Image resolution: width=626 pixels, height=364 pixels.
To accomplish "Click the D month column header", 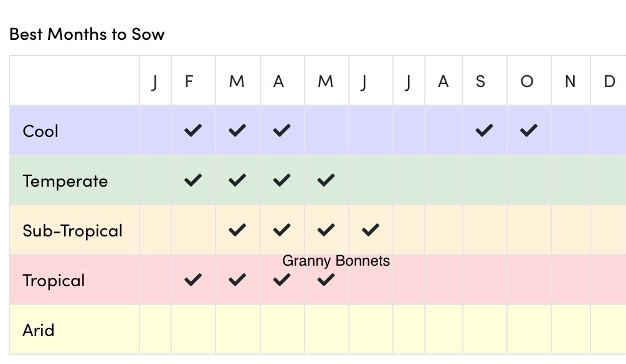I will 609,82.
